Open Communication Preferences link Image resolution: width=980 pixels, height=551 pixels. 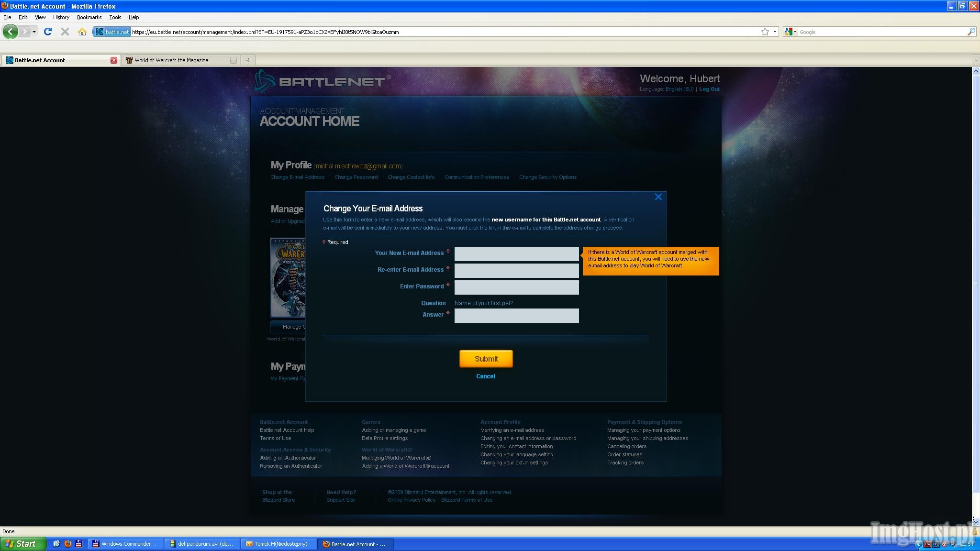pyautogui.click(x=477, y=177)
